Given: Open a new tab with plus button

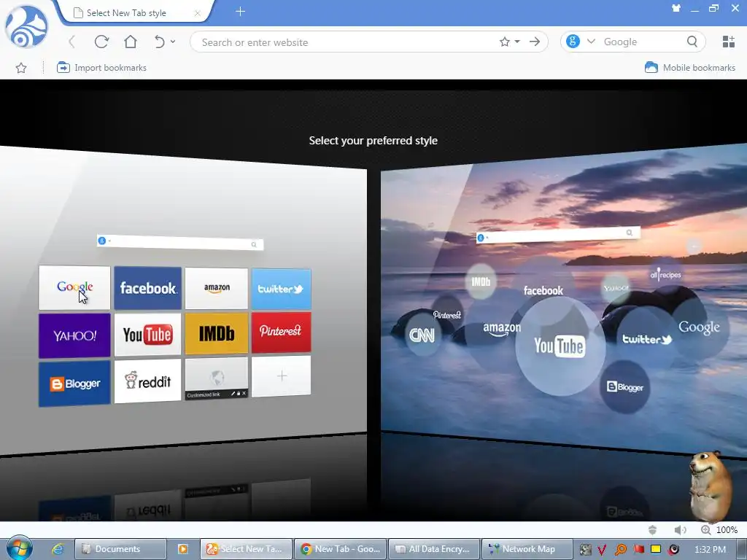Looking at the screenshot, I should [x=240, y=12].
